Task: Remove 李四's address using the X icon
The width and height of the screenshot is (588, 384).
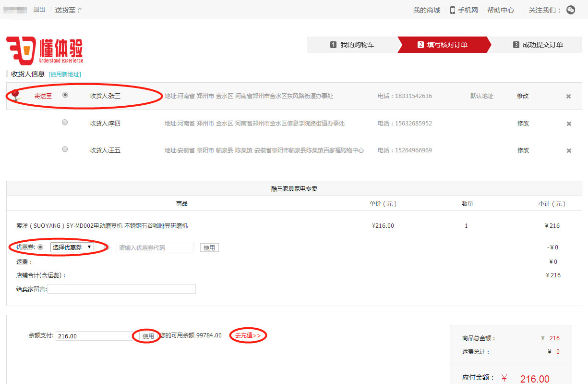Action: coord(569,124)
